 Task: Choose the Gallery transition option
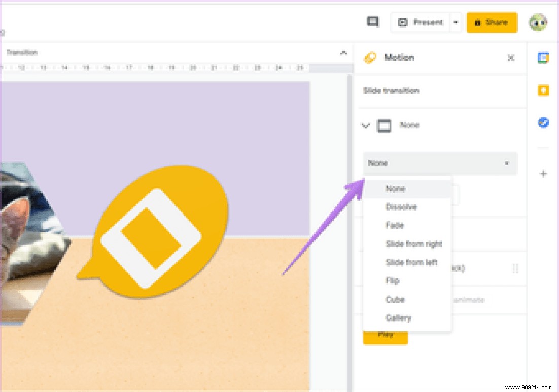click(x=398, y=318)
